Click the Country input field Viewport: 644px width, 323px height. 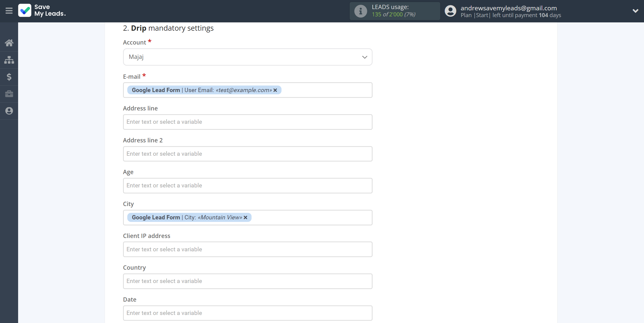click(248, 281)
